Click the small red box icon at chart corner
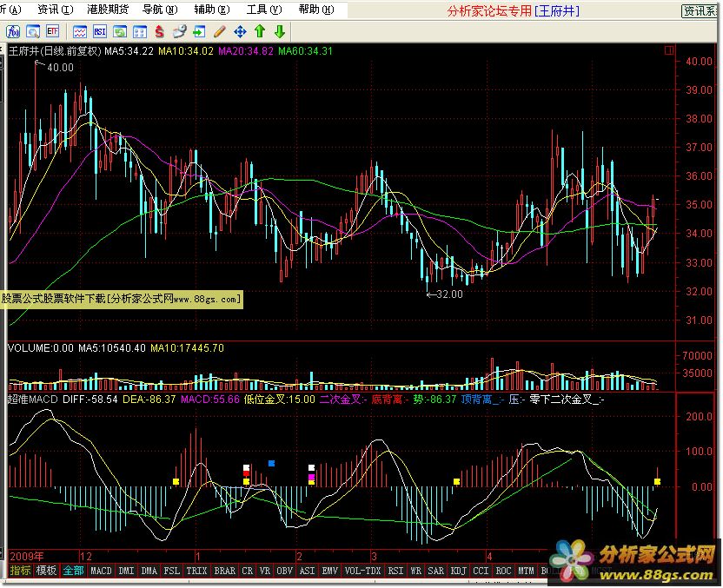The height and width of the screenshot is (588, 723). click(x=669, y=50)
